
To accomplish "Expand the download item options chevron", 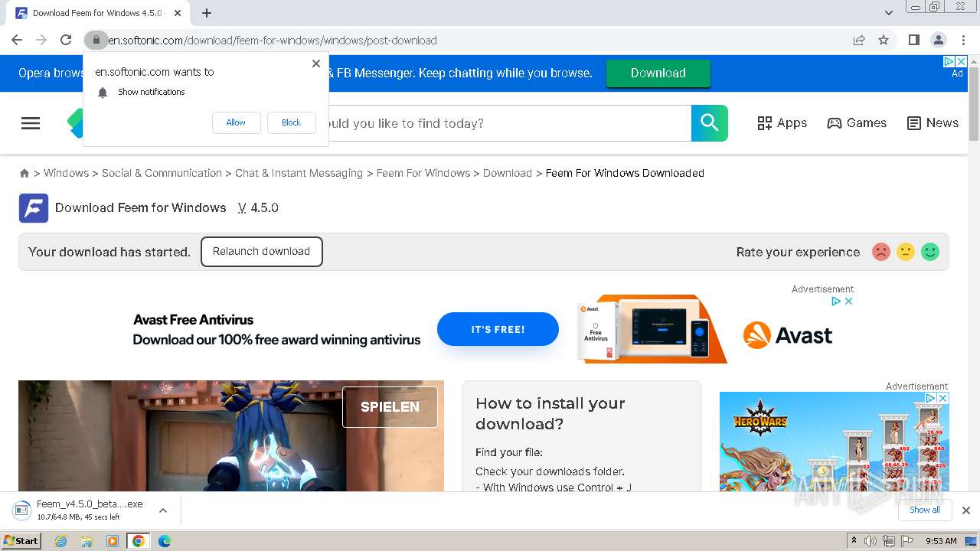I will click(x=162, y=510).
